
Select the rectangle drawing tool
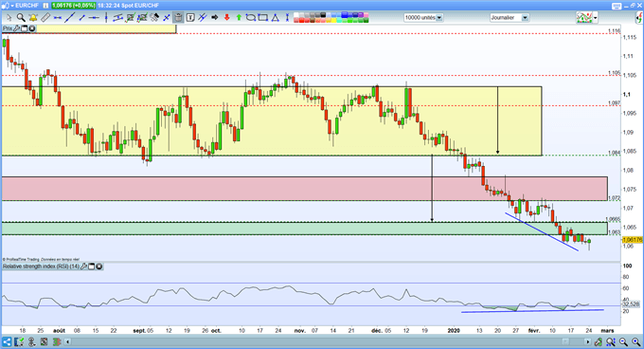[263, 18]
